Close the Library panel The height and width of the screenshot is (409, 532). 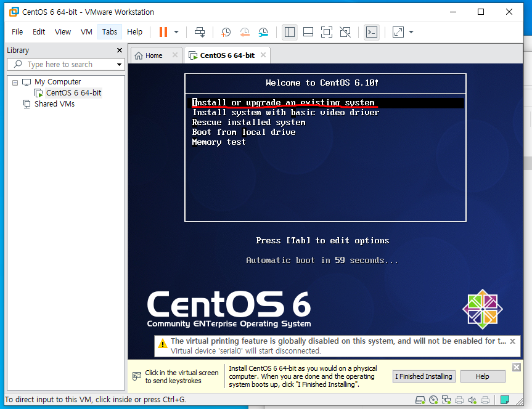coord(120,50)
